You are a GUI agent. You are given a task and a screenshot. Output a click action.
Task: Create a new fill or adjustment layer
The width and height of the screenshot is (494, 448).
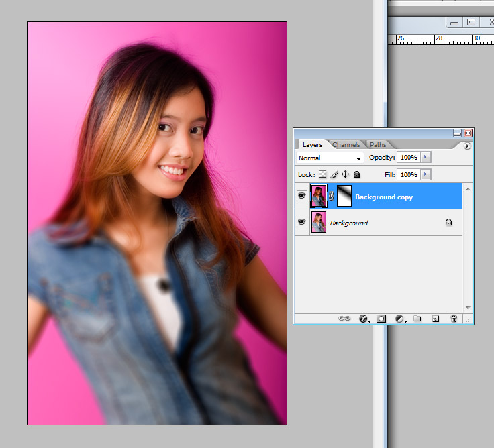(x=400, y=319)
